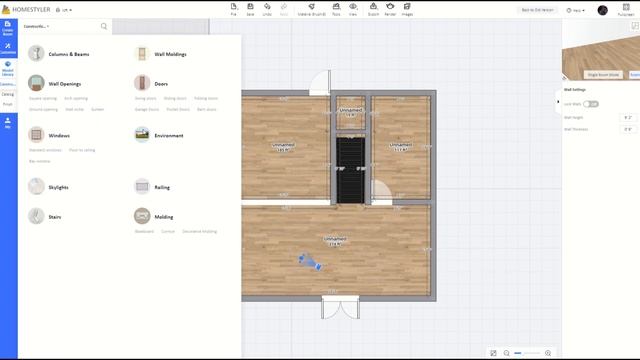Click the preview layout icon top right

tap(635, 26)
